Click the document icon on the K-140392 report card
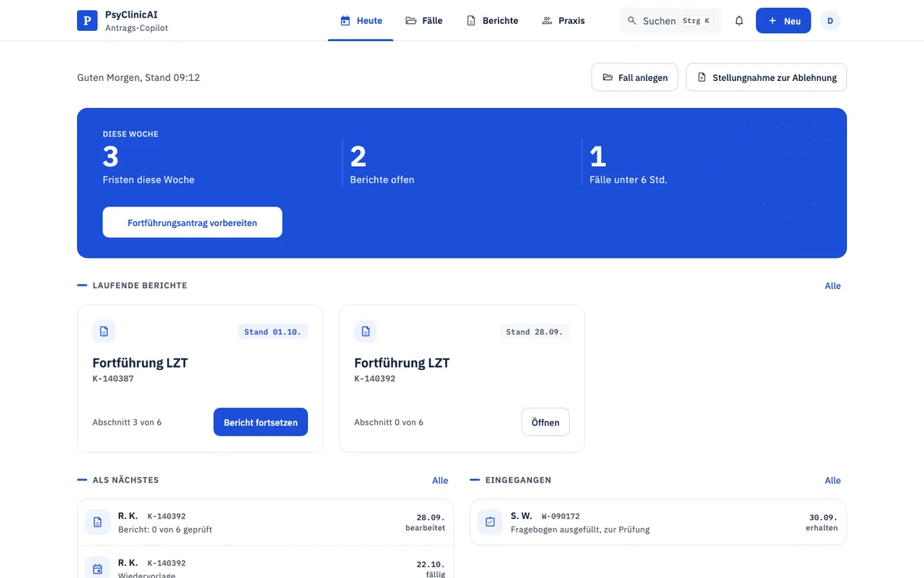This screenshot has width=924, height=578. 366,331
